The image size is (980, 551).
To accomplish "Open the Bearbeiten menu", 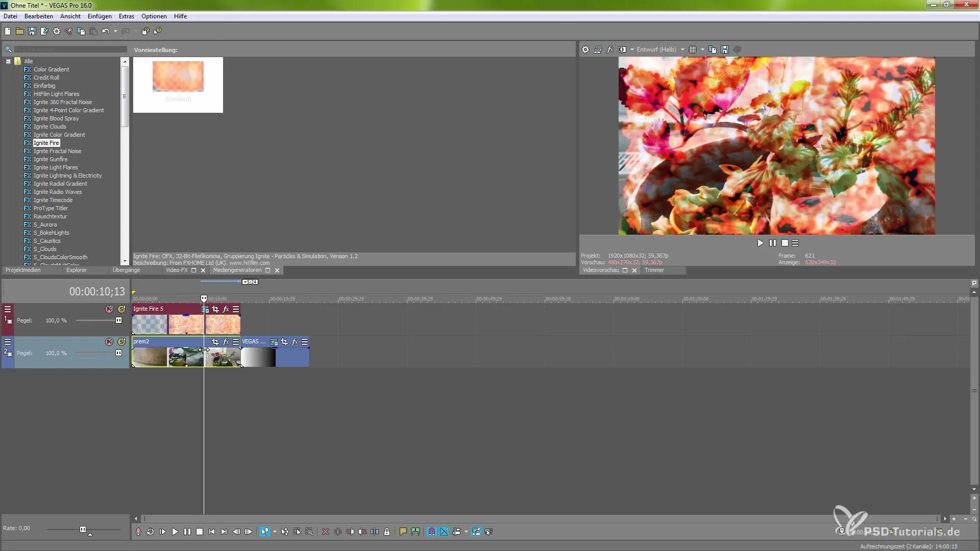I will (x=38, y=16).
